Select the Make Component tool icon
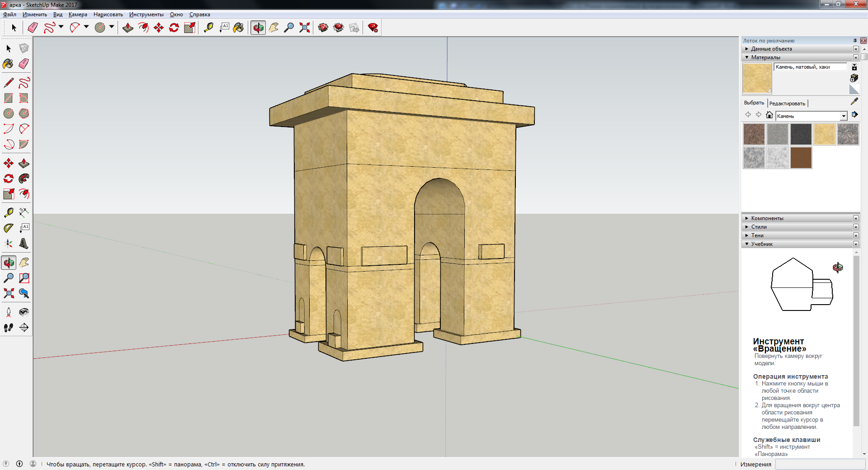868x470 pixels. click(x=24, y=48)
